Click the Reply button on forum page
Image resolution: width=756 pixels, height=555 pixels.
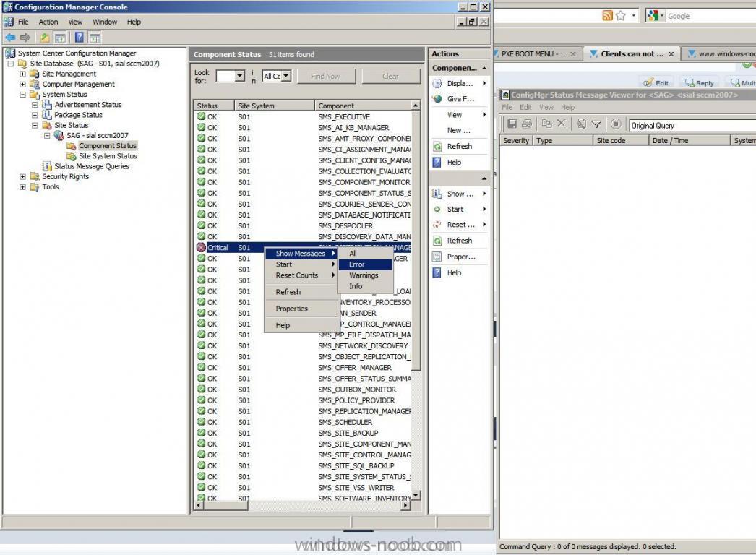tap(699, 83)
